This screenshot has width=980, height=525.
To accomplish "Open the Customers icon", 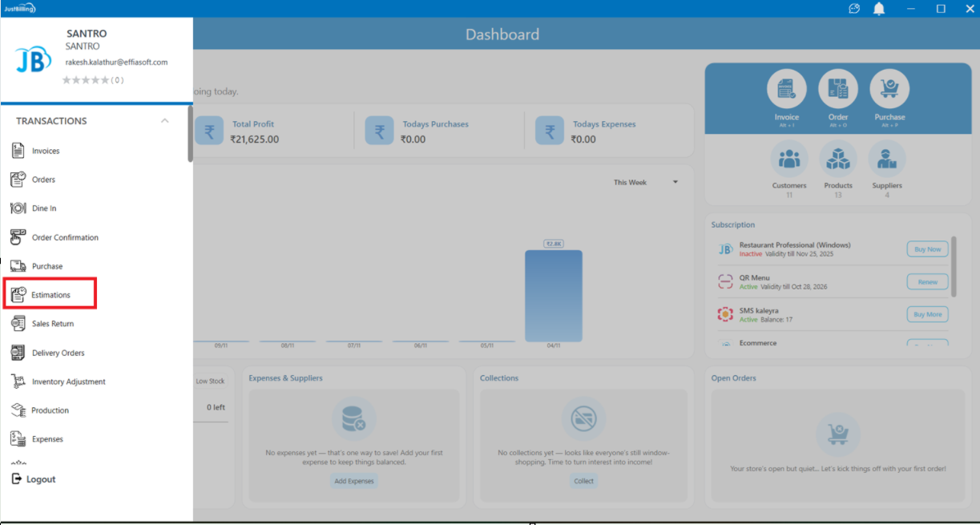I will [789, 160].
